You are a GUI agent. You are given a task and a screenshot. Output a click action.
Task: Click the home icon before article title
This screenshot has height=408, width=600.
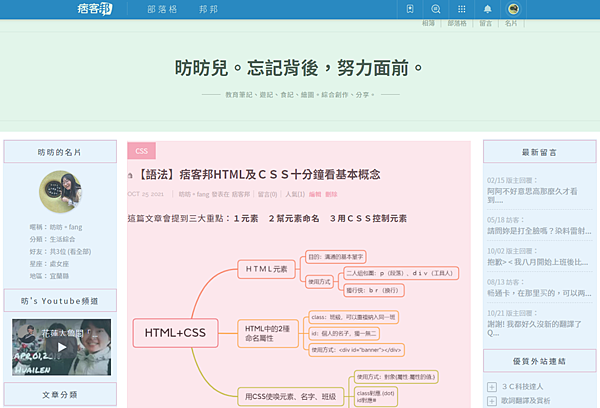[130, 175]
